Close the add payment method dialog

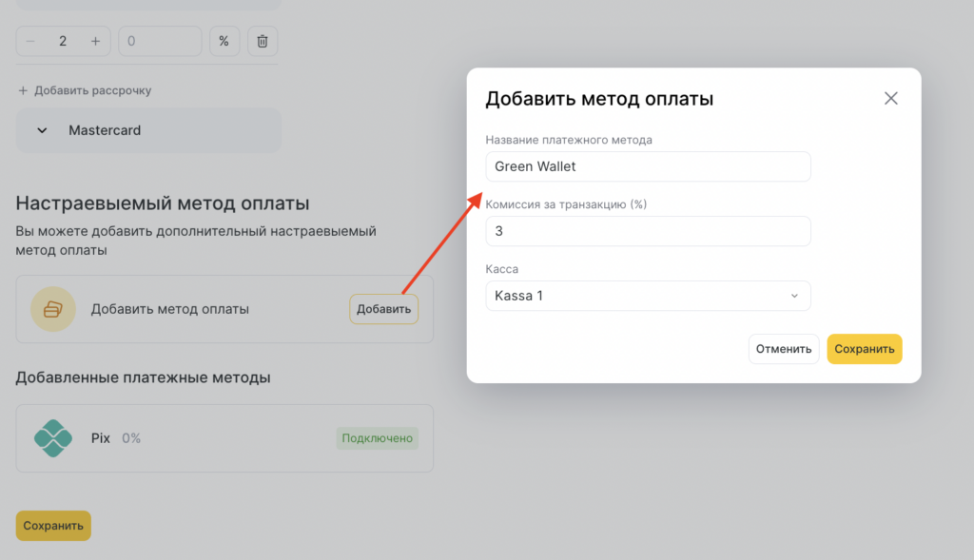(x=890, y=99)
